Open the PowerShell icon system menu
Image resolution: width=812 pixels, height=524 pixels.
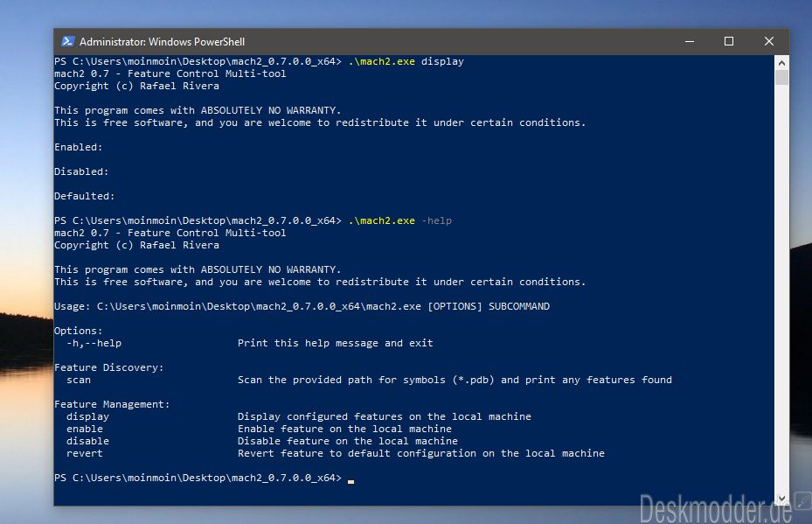[x=68, y=41]
